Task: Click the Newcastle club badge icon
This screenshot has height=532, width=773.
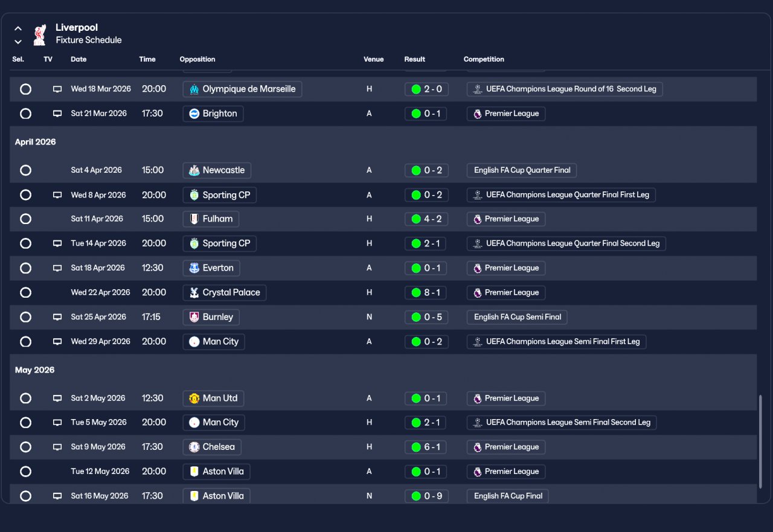Action: [194, 170]
